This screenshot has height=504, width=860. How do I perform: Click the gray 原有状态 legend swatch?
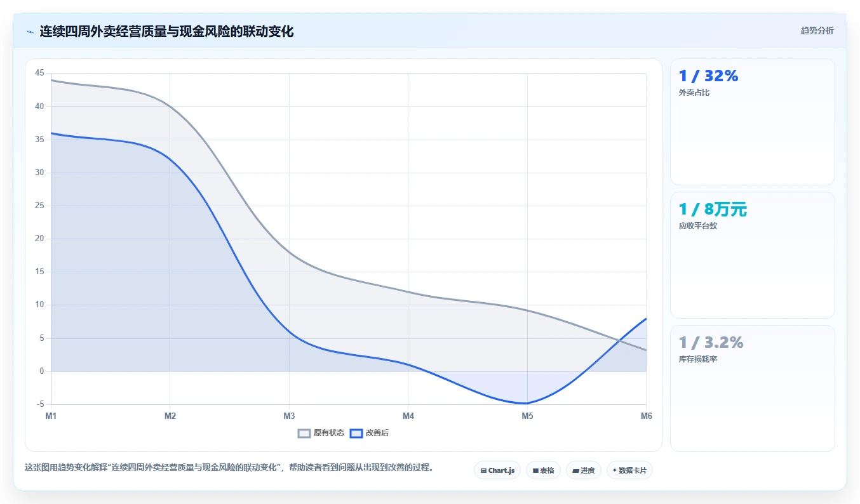click(x=304, y=433)
